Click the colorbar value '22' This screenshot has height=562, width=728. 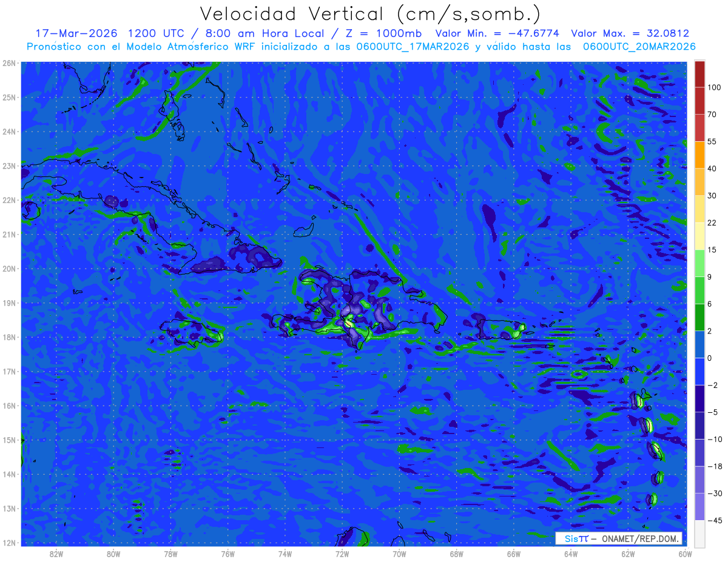pyautogui.click(x=712, y=222)
